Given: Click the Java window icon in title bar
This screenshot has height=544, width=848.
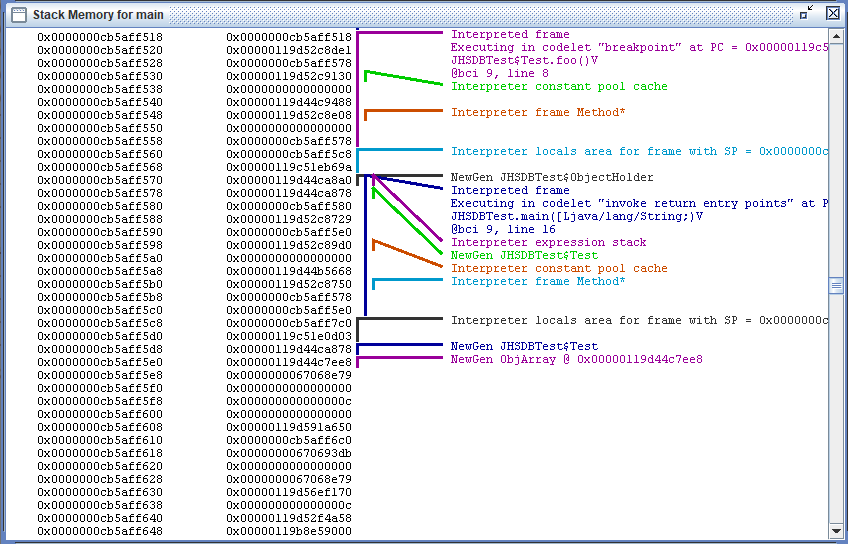Looking at the screenshot, I should (x=17, y=14).
